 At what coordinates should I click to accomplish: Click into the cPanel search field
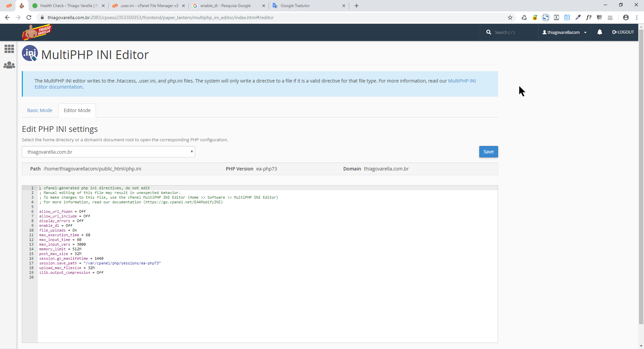pyautogui.click(x=513, y=32)
